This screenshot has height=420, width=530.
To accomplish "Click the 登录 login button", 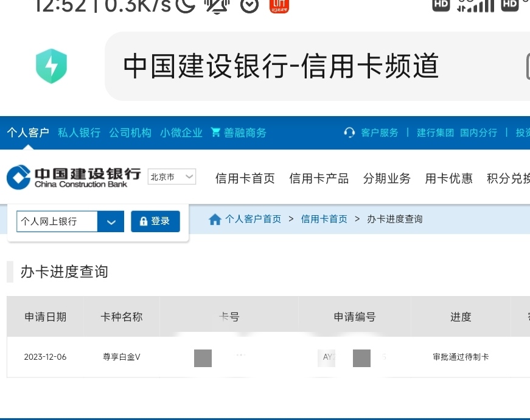I will coord(156,221).
